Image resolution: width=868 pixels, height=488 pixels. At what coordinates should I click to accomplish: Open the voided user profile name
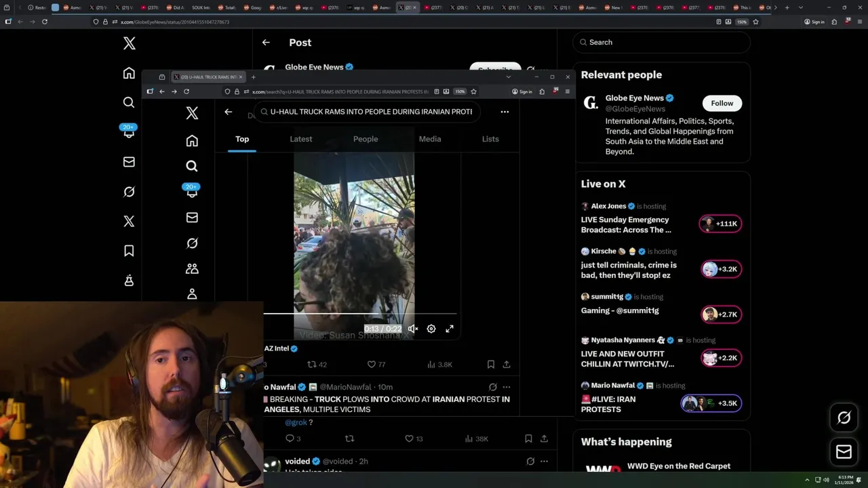[298, 462]
